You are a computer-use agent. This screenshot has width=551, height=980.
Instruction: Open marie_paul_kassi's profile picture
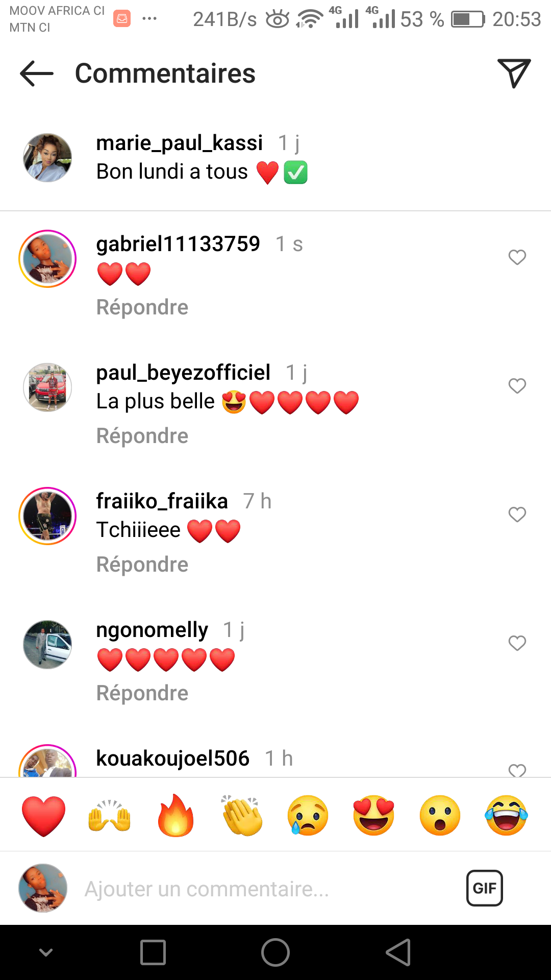[x=47, y=158]
